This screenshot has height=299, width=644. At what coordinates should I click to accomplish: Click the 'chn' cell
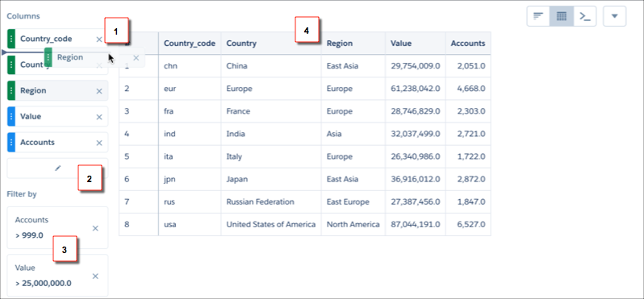coord(190,66)
